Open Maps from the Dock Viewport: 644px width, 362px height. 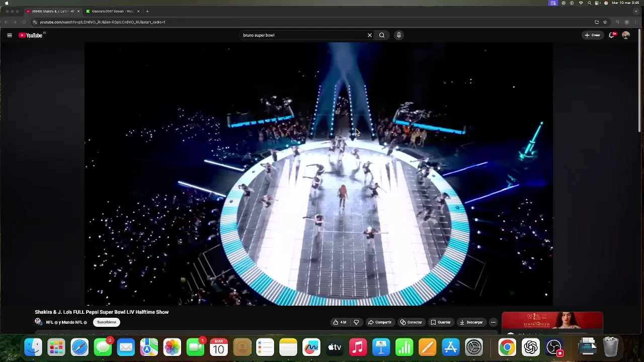[149, 347]
